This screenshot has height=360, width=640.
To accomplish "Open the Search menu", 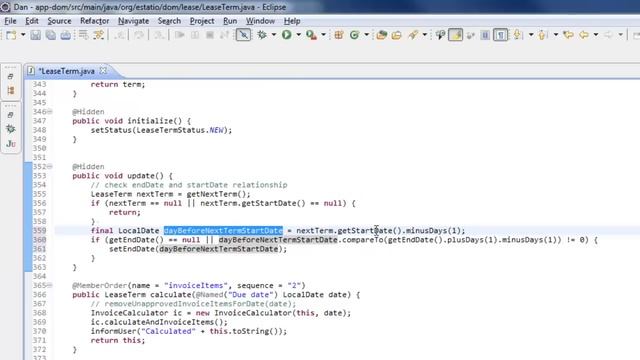I will 169,21.
